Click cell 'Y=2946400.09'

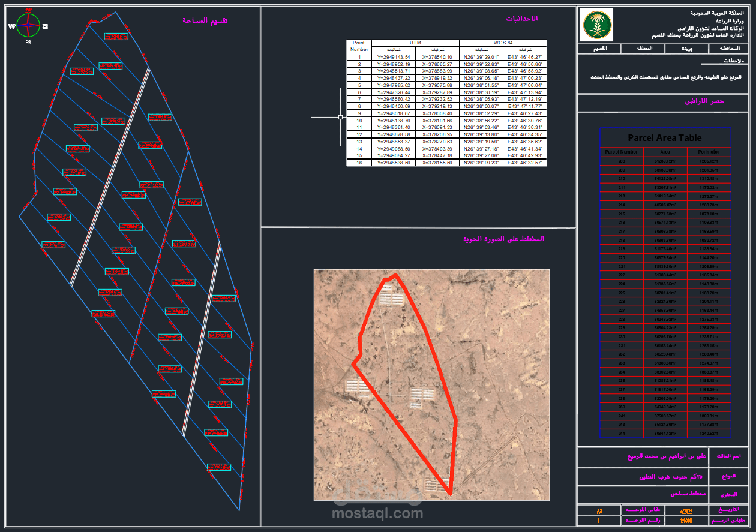pyautogui.click(x=394, y=106)
